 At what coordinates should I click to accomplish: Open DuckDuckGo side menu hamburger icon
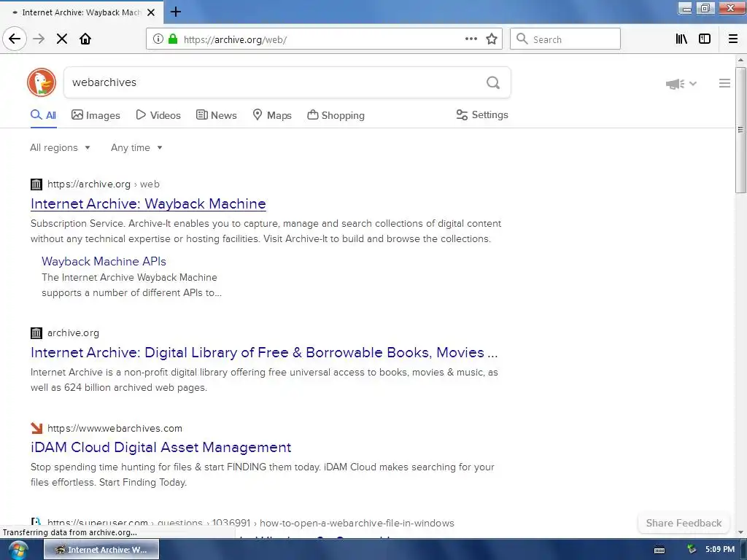[724, 83]
